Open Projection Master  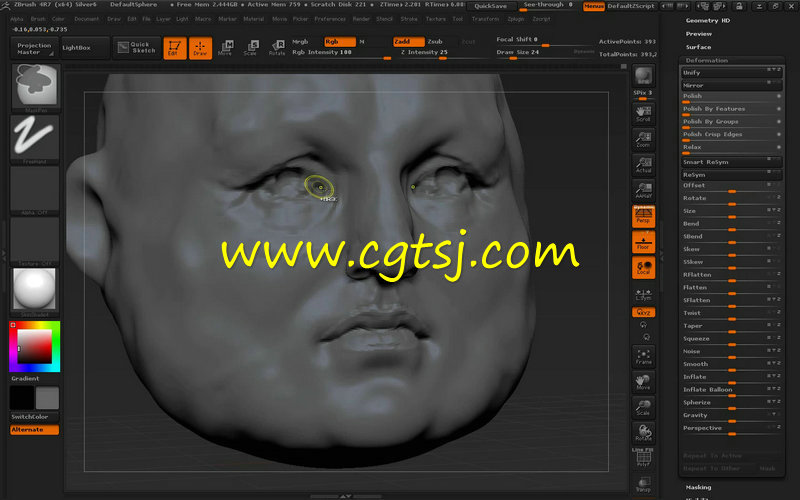coord(34,48)
